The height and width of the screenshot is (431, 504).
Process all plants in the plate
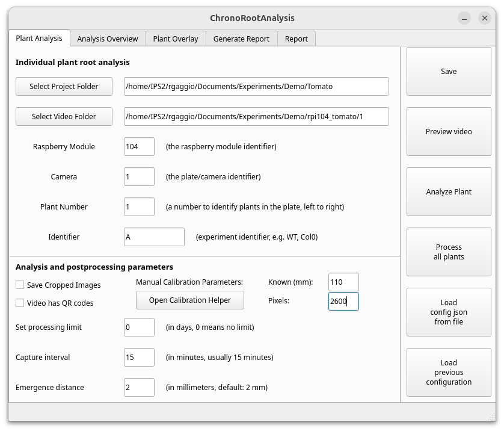(x=449, y=252)
